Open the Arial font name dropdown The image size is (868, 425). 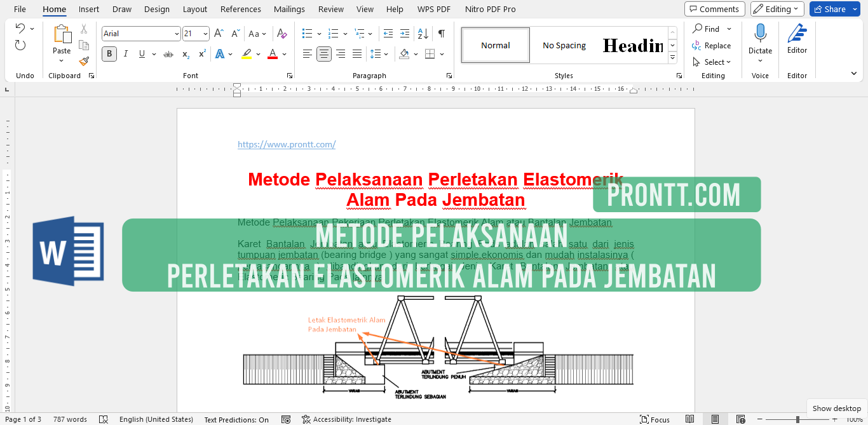coord(177,34)
